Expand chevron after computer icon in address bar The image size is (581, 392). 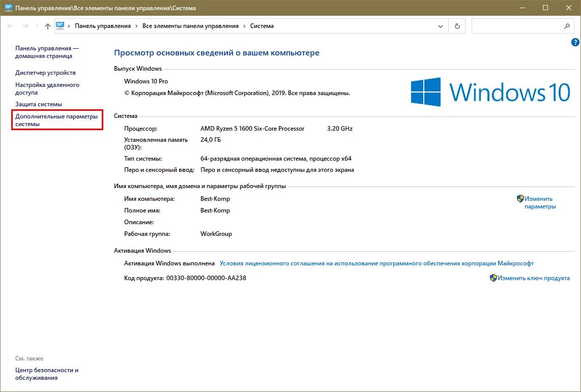(69, 26)
